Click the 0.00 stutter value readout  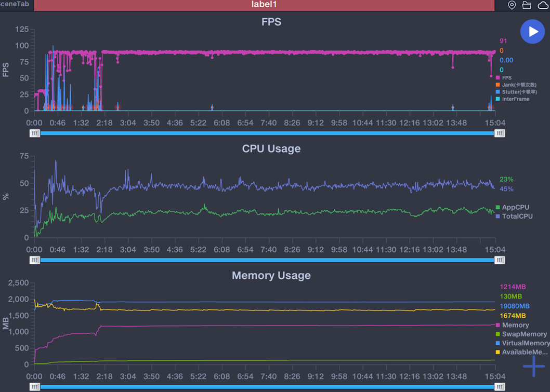point(506,60)
